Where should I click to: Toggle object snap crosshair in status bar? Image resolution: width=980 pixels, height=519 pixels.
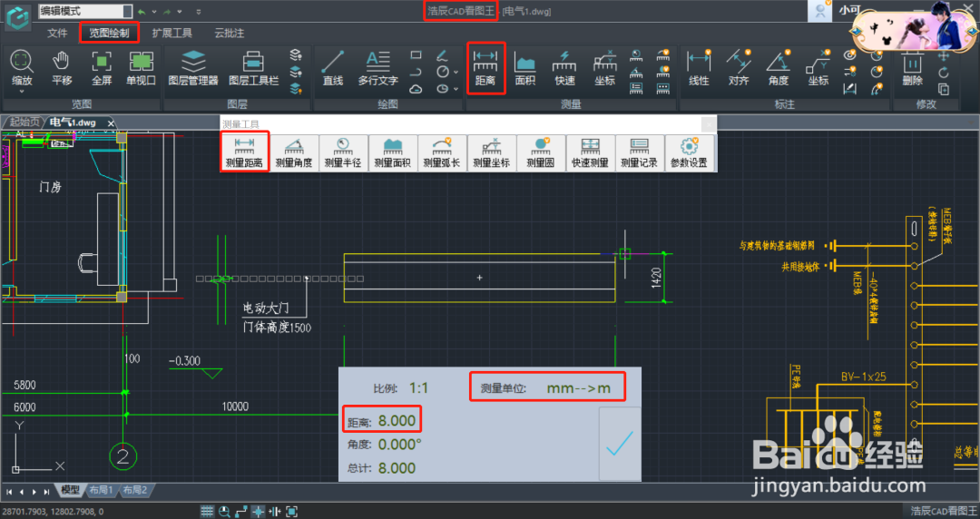tap(258, 512)
